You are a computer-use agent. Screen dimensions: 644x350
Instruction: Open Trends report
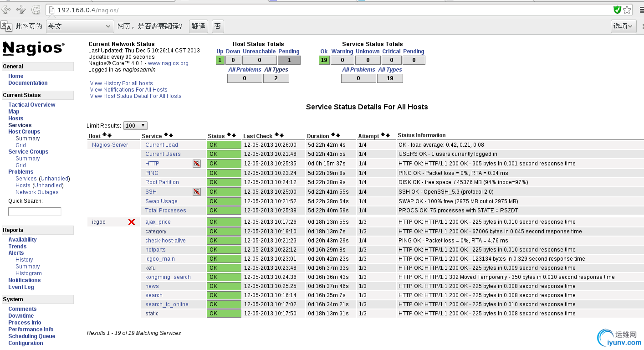click(x=17, y=247)
